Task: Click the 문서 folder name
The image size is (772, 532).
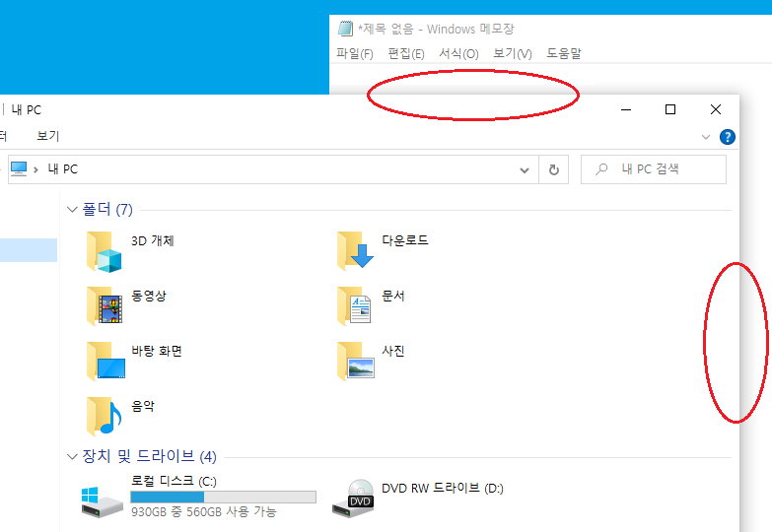Action: click(393, 296)
